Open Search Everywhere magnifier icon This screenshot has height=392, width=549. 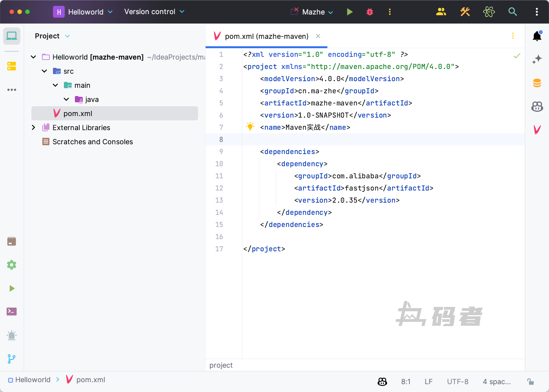513,12
